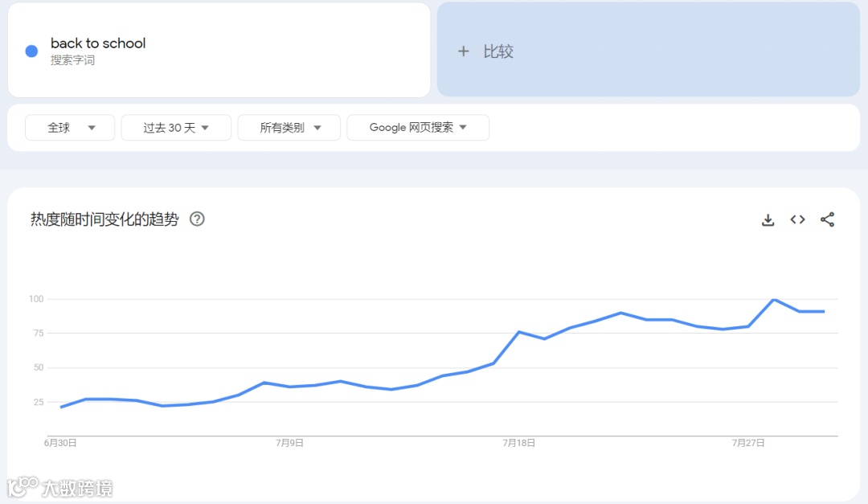Expand the 过去 30 天 time range dropdown
The height and width of the screenshot is (504, 868).
(x=176, y=128)
